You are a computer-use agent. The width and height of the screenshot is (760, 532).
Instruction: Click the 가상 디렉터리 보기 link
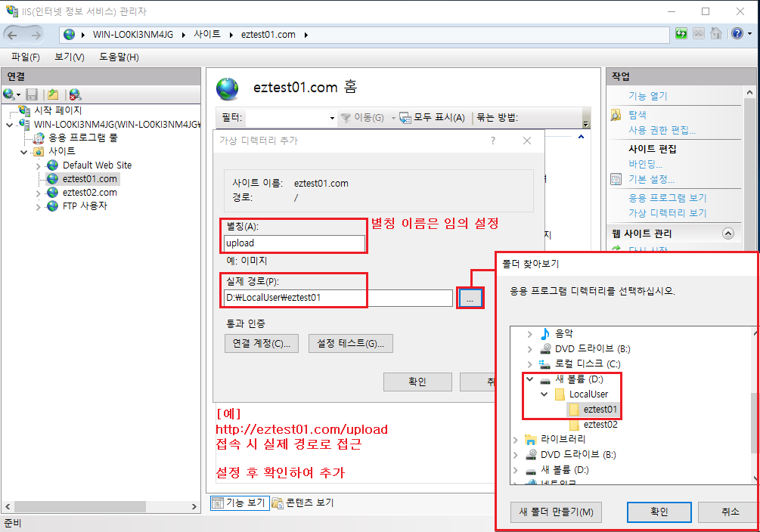point(668,212)
